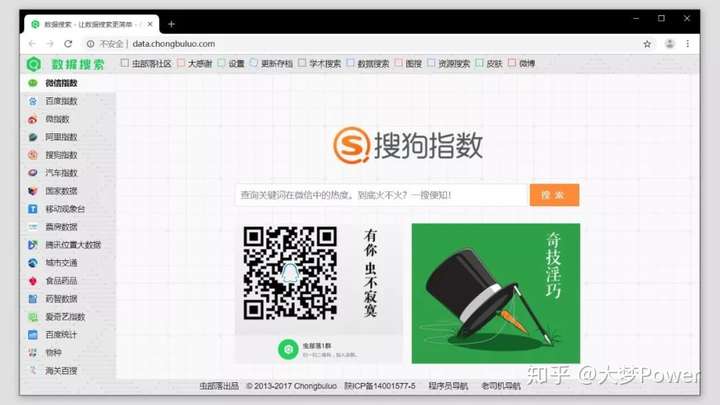Screen dimensions: 720x405
Task: Open 设置 in the top navigation
Action: pos(231,63)
